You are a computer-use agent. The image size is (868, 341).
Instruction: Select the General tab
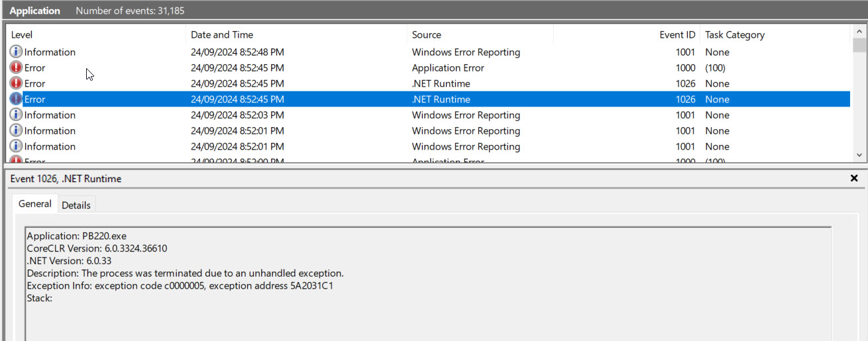coord(35,204)
